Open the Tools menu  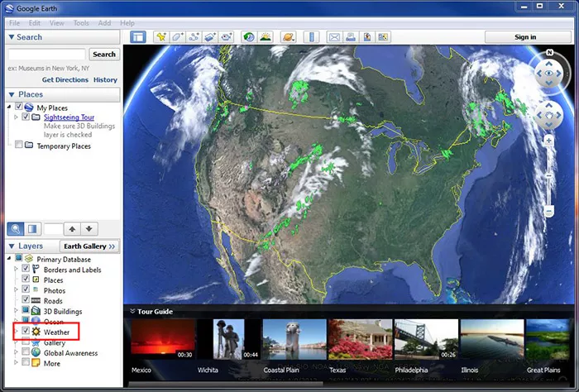(81, 23)
